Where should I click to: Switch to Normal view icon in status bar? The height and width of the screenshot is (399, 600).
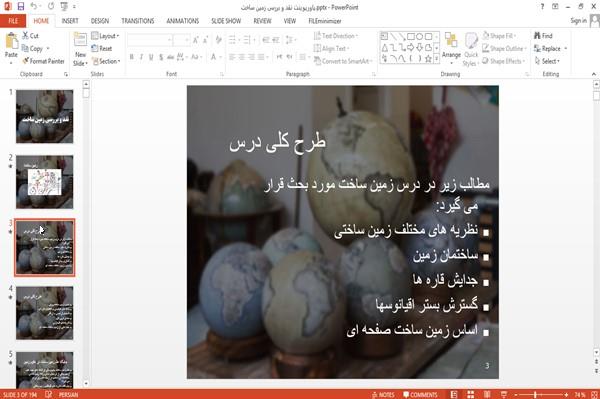pos(454,394)
